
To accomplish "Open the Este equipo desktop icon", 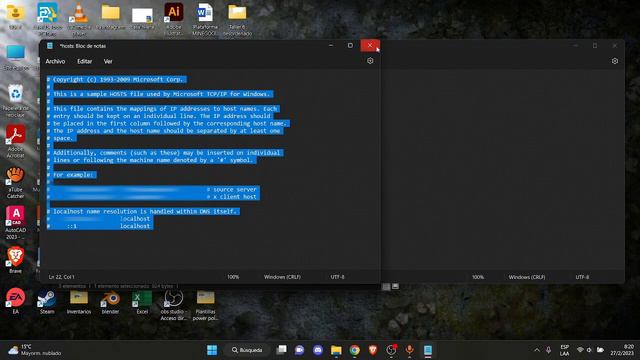I will point(16,57).
